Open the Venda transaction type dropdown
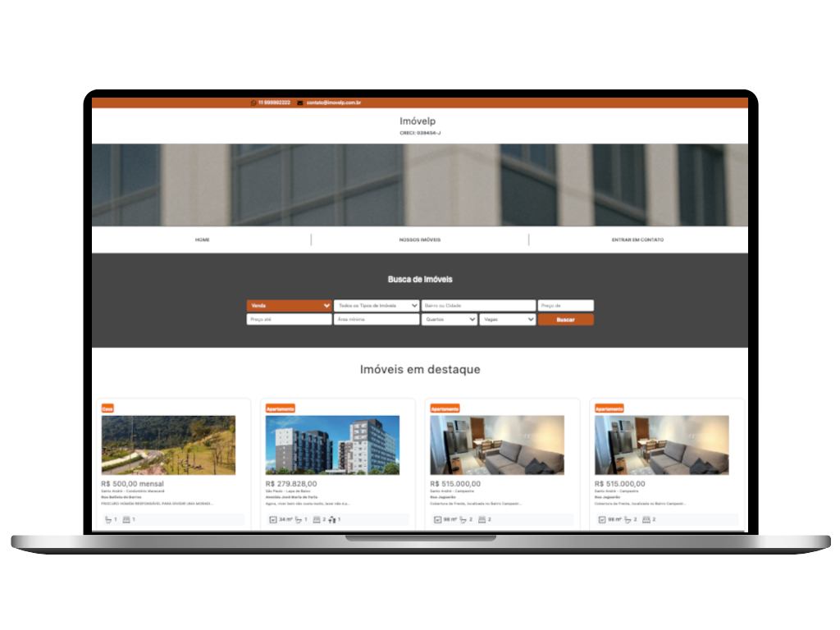Screen dimensions: 840x630 (x=289, y=305)
